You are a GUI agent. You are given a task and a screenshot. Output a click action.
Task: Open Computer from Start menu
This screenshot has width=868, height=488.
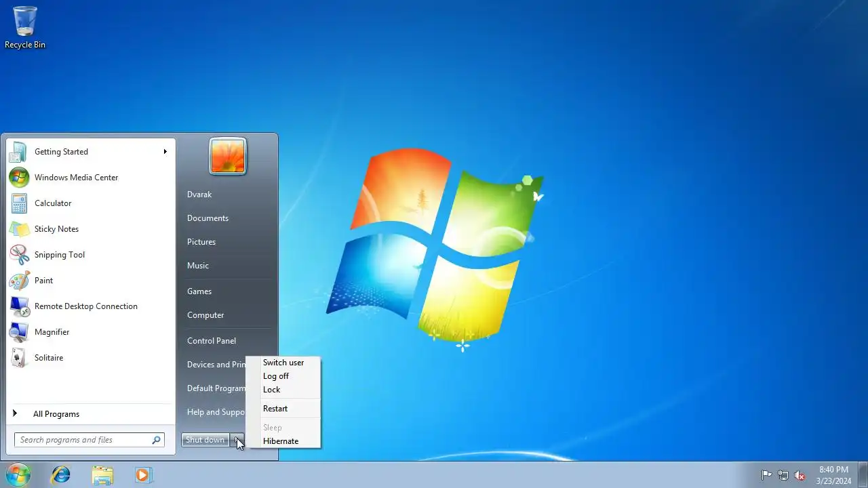[205, 315]
